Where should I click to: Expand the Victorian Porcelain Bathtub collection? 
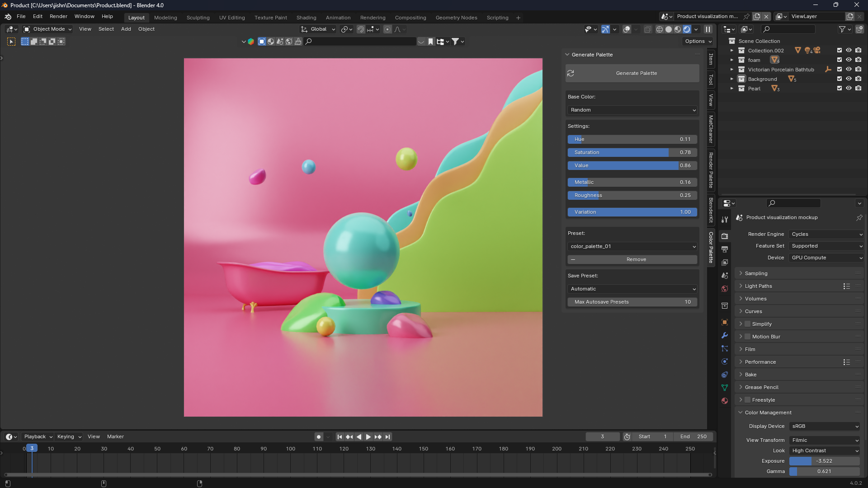pos(732,69)
